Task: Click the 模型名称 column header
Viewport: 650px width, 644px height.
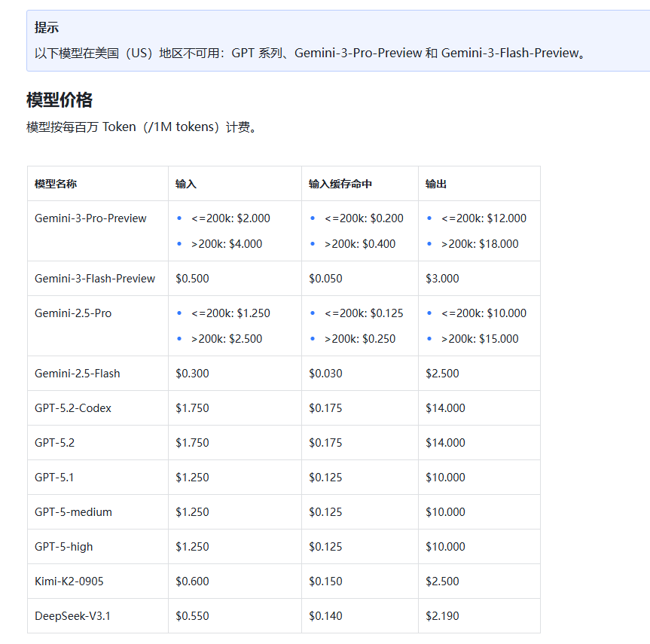Action: [x=56, y=184]
